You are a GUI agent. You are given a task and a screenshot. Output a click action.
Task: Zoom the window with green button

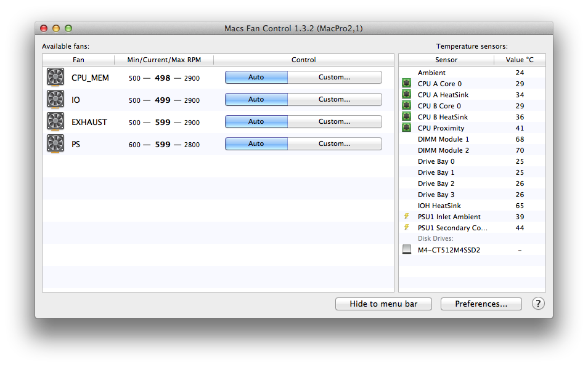point(68,28)
